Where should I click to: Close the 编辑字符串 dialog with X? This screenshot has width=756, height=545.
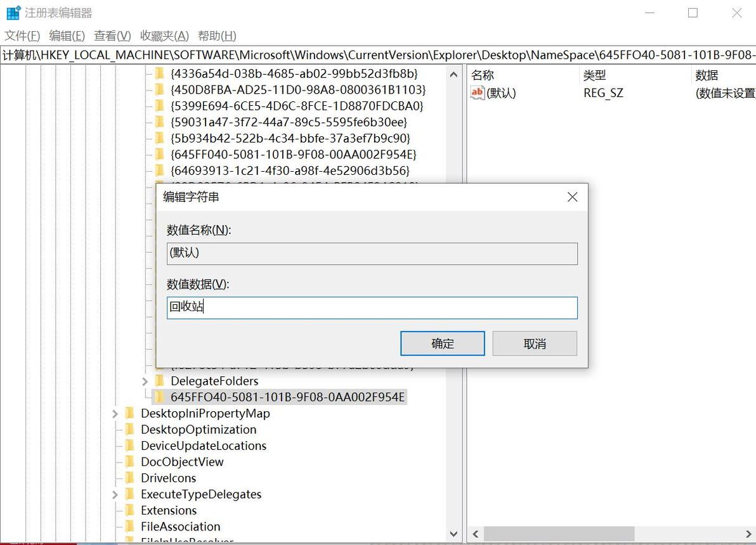point(572,196)
